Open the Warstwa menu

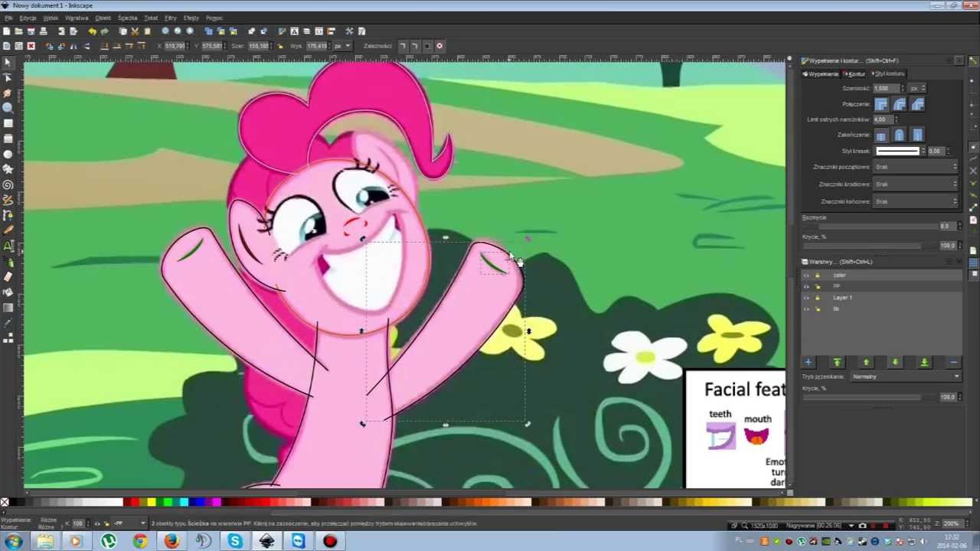tap(77, 18)
